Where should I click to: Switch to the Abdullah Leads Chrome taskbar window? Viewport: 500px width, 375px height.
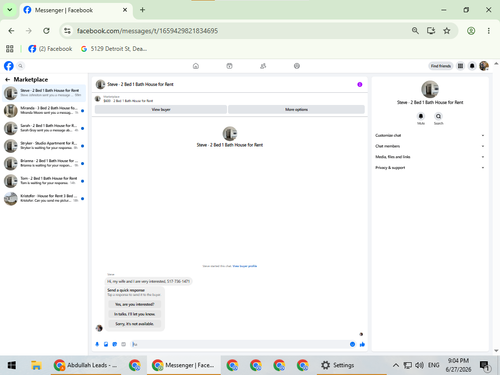pos(86,365)
